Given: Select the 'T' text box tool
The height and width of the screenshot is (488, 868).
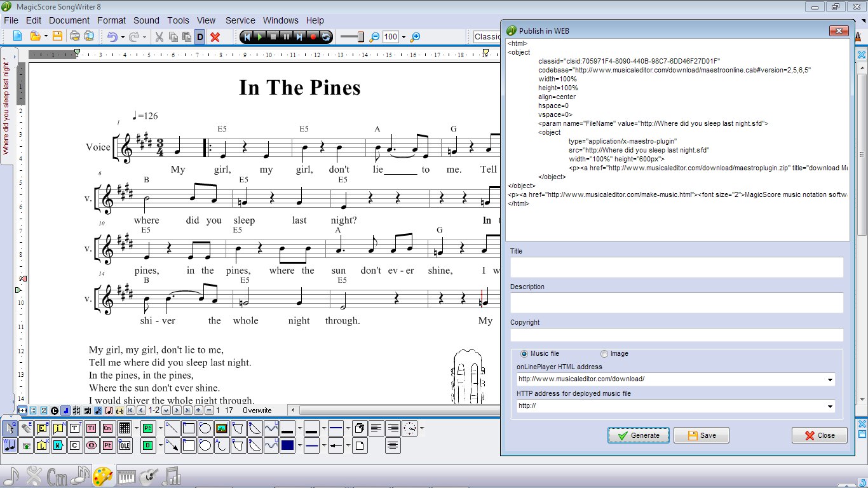Looking at the screenshot, I should point(74,428).
